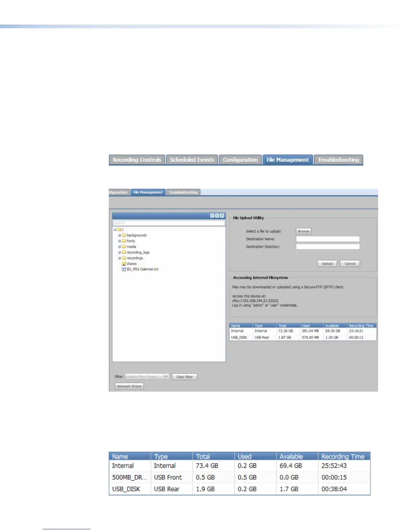Click the B3_PD2 Calendar.ics file icon

click(124, 269)
